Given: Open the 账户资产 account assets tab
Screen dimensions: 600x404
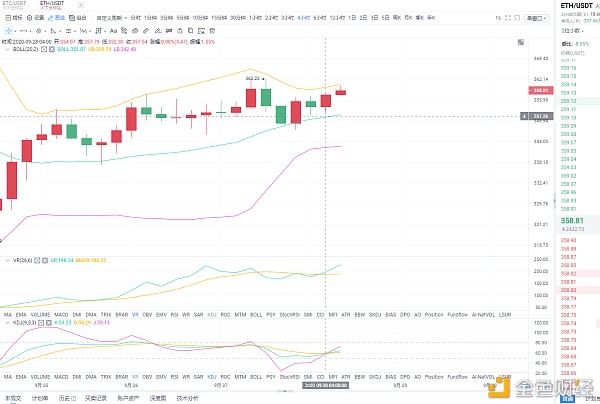Looking at the screenshot, I should [128, 398].
